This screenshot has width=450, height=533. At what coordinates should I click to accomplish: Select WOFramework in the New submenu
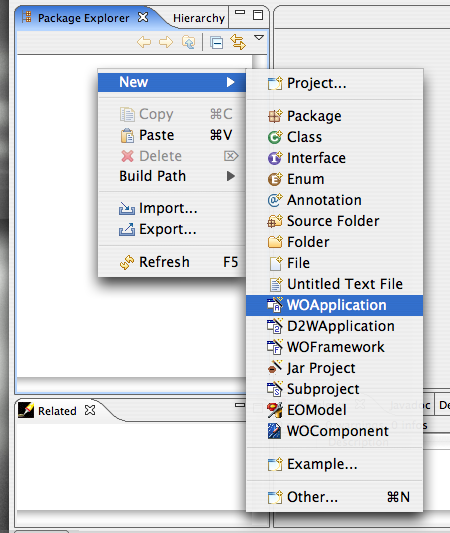(334, 347)
